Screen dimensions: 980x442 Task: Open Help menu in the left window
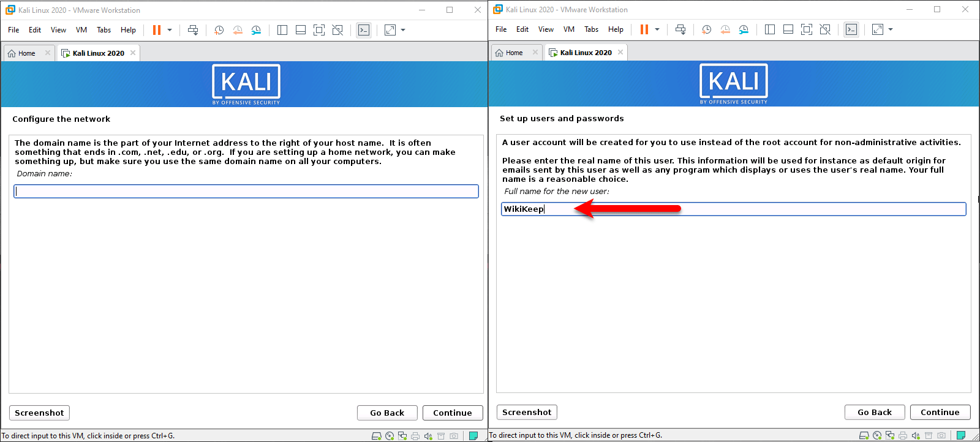pyautogui.click(x=128, y=30)
